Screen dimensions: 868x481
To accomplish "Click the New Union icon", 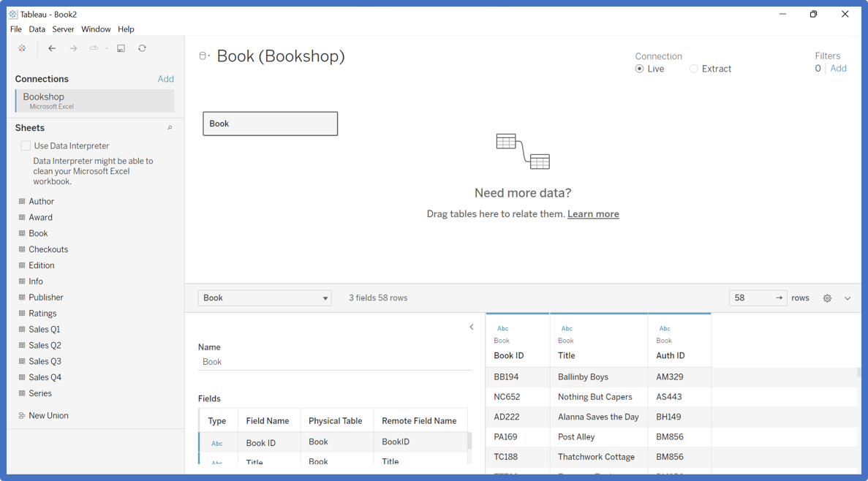I will click(x=22, y=416).
